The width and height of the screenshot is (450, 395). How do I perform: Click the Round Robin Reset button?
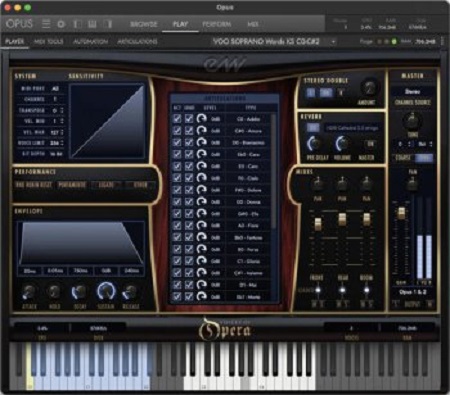33,185
